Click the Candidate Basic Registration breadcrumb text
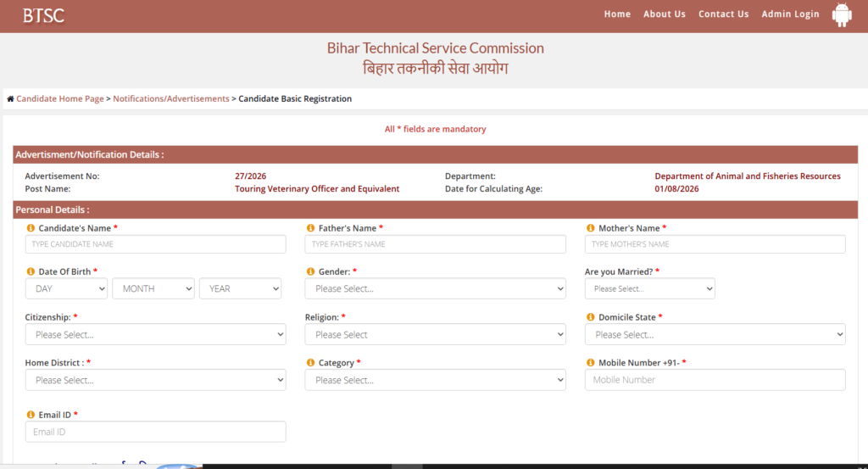Screen dimensions: 868x469 [x=295, y=98]
